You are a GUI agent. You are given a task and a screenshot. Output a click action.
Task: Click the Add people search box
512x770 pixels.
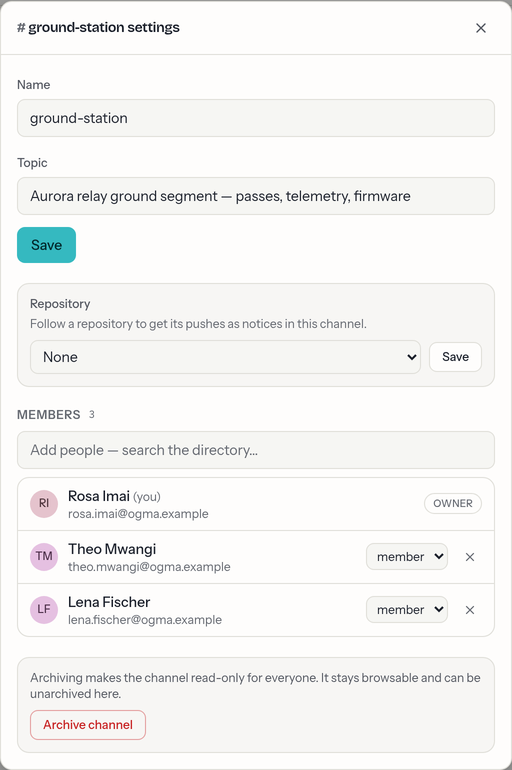(x=256, y=450)
